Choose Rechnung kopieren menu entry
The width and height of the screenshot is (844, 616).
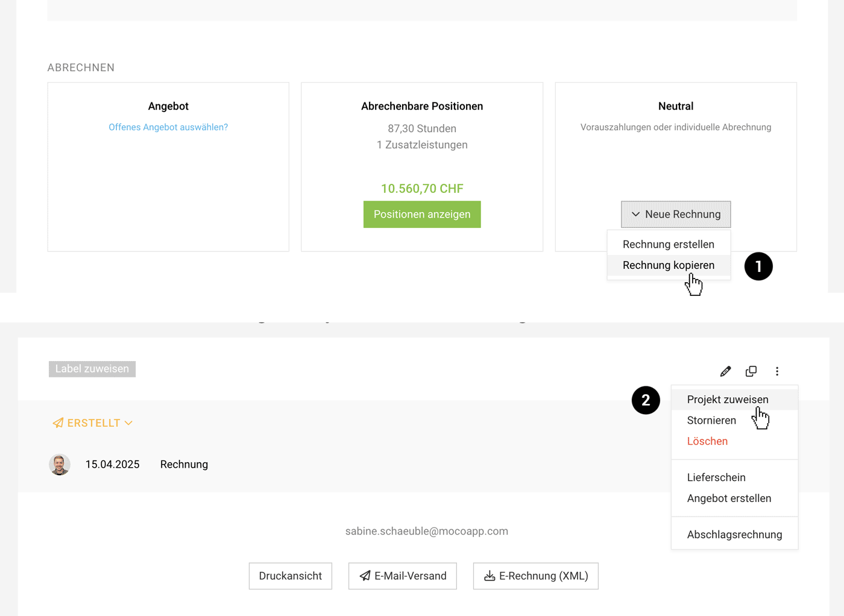pos(668,265)
